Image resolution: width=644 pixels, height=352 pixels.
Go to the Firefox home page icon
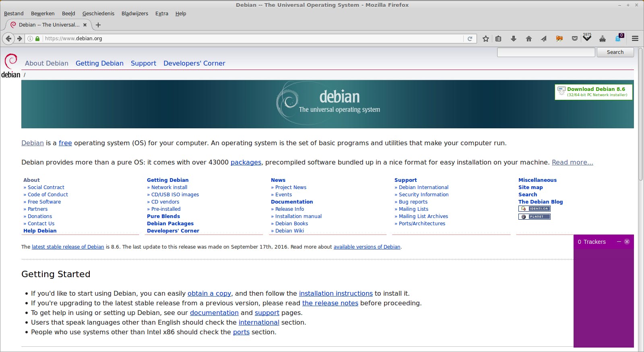pos(529,39)
